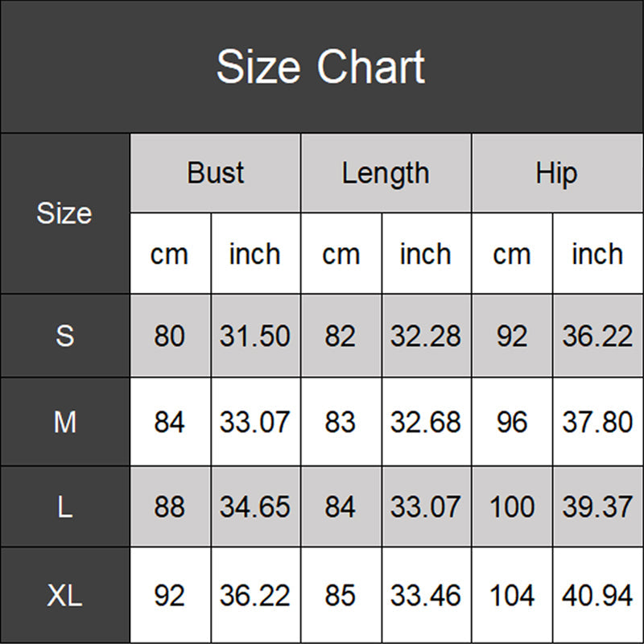Click length value 84 cm

coord(341,507)
